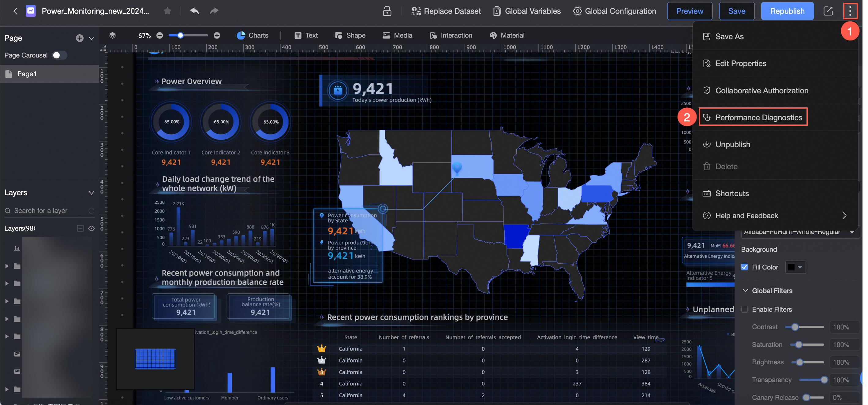
Task: Click the Arkansas state on the map
Action: [517, 236]
